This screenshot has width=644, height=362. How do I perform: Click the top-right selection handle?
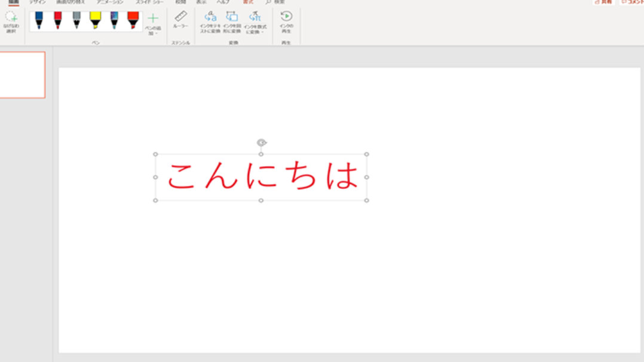pyautogui.click(x=366, y=154)
